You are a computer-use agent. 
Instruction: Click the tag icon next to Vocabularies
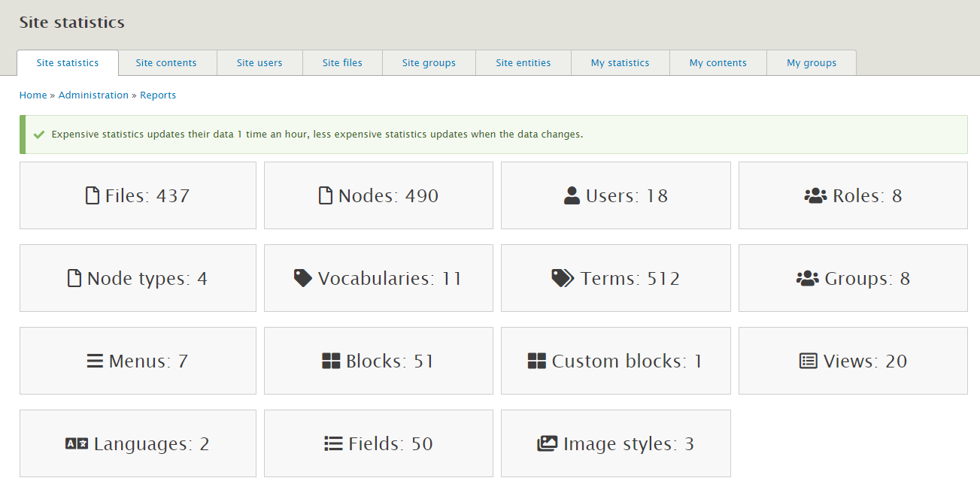302,277
